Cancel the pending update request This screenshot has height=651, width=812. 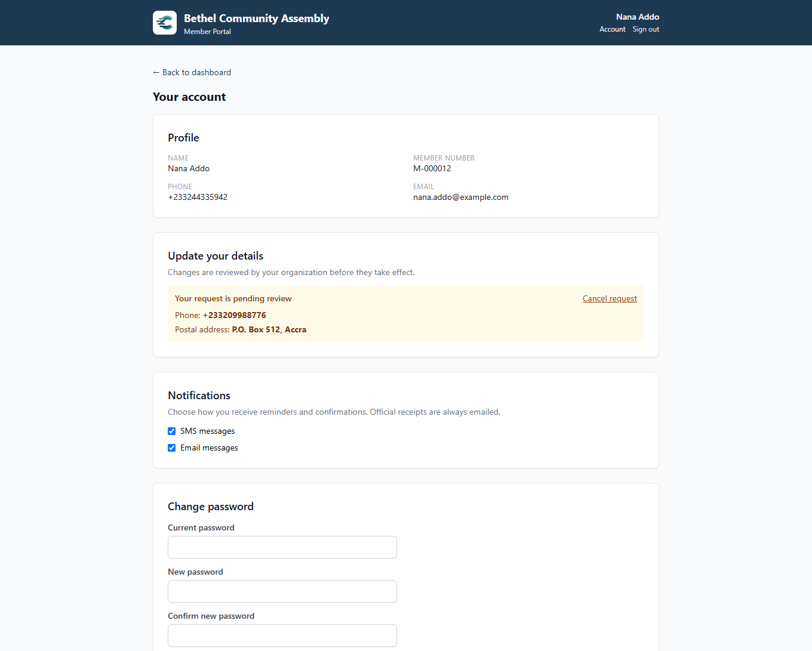(x=610, y=298)
